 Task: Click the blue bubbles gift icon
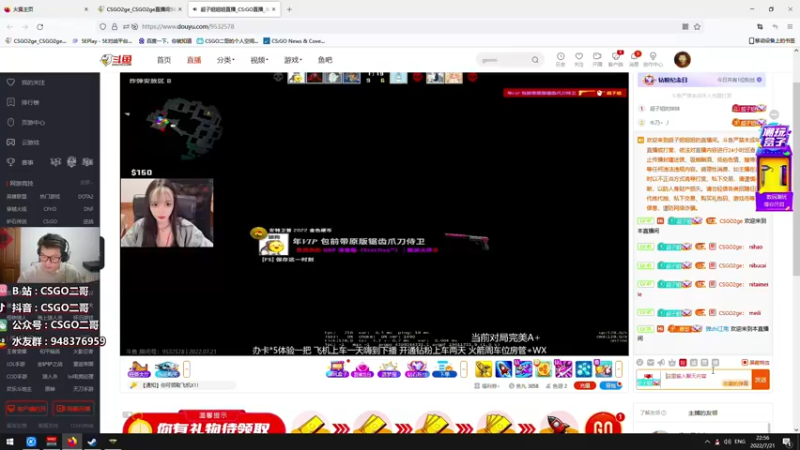point(583,369)
